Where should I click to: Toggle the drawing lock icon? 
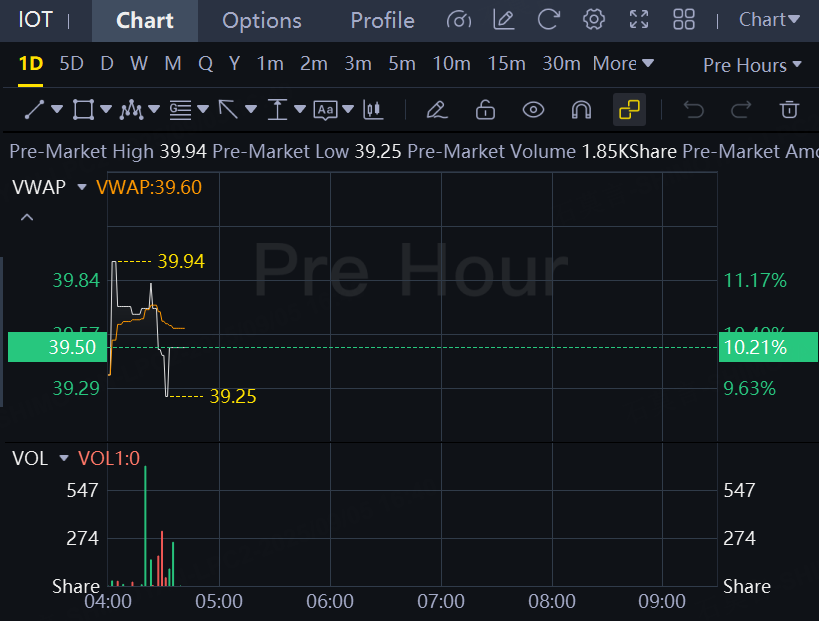[485, 110]
